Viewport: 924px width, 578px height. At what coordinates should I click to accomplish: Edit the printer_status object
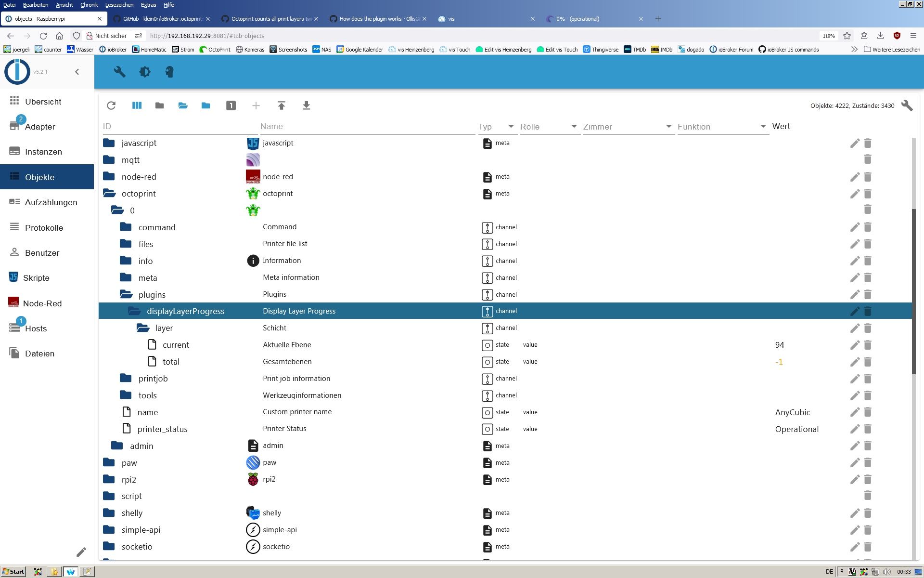coord(855,429)
